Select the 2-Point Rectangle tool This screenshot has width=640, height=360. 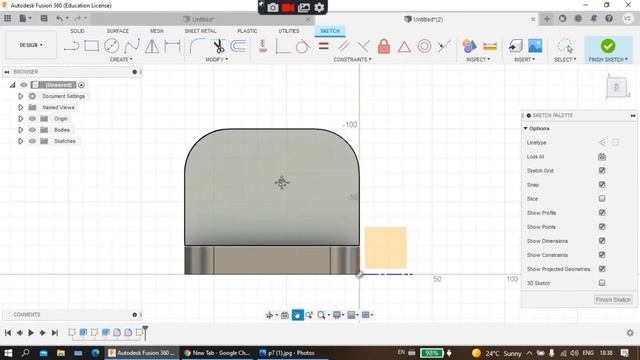[91, 46]
